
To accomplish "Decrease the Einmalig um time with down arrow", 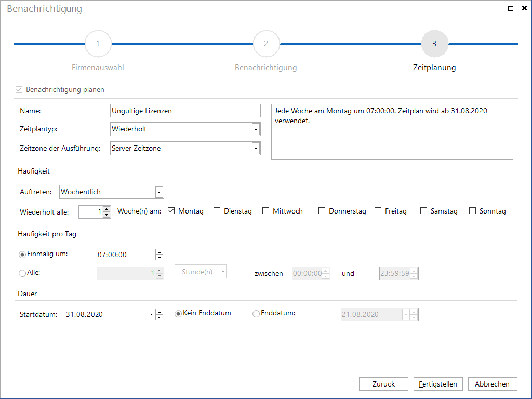I will click(x=159, y=258).
